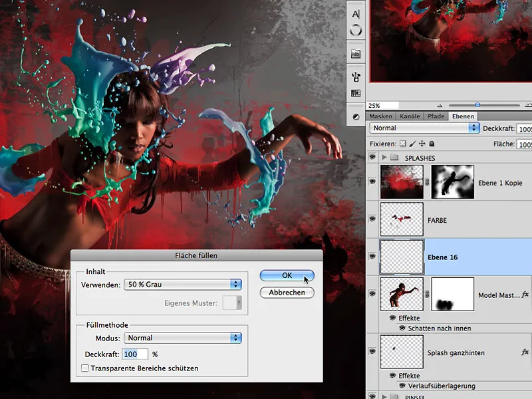The image size is (532, 399).
Task: Hide the FARBE layer
Action: [x=372, y=219]
